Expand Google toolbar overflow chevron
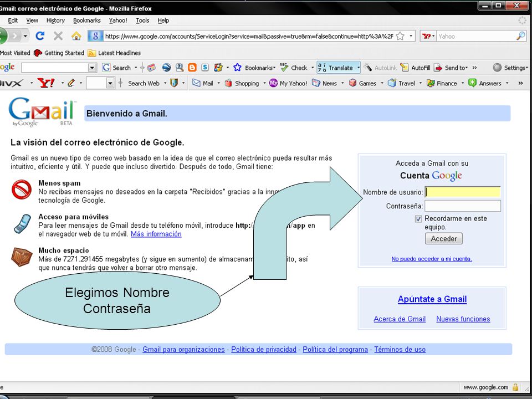532x399 pixels. 474,68
